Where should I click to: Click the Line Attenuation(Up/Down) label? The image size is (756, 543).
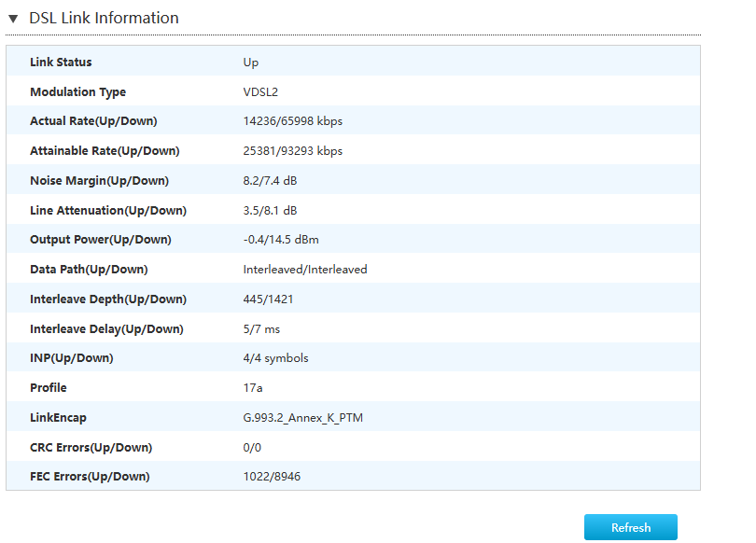107,210
